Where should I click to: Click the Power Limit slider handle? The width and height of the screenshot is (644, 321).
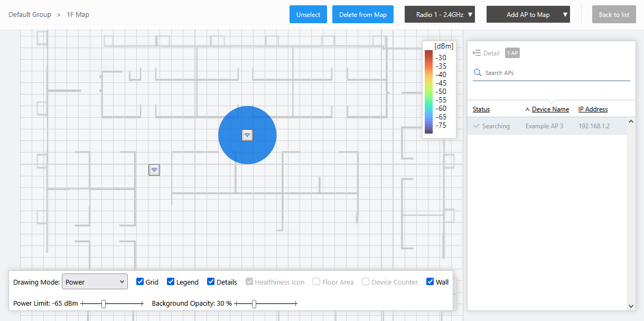[x=104, y=304]
